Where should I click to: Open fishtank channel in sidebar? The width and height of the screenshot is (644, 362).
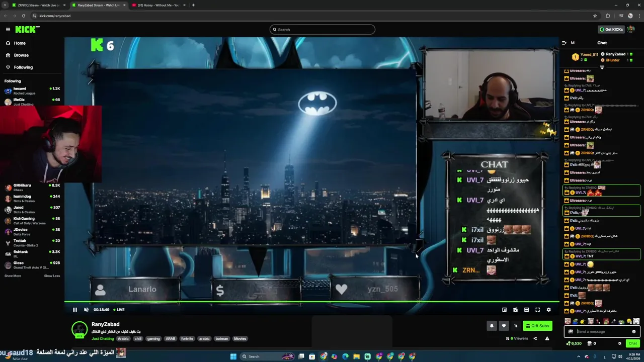click(x=32, y=254)
